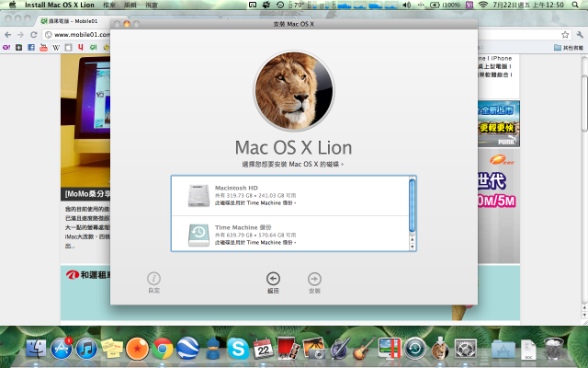The image size is (588, 368).
Task: Click the battery 100% status in menu bar
Action: [445, 5]
